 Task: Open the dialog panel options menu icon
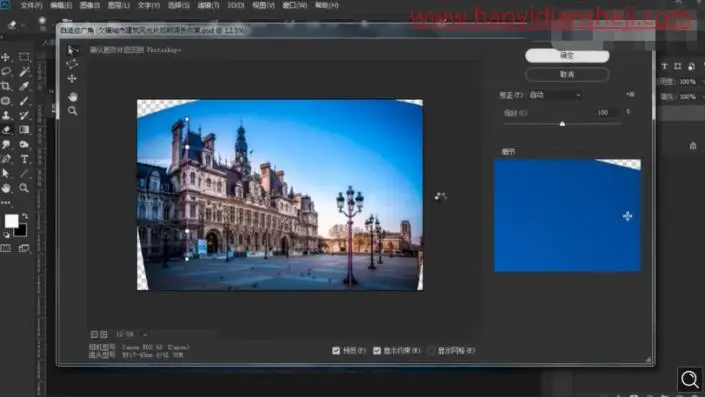(631, 94)
